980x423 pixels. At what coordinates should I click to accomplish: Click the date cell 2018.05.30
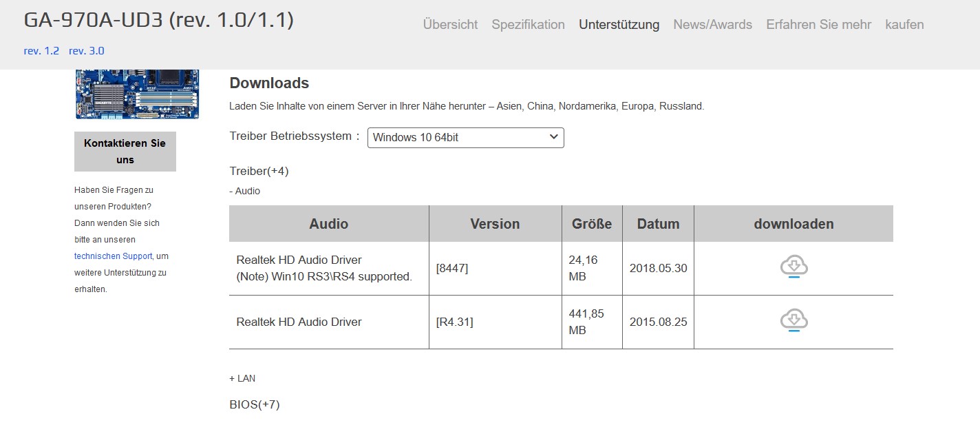[658, 269]
